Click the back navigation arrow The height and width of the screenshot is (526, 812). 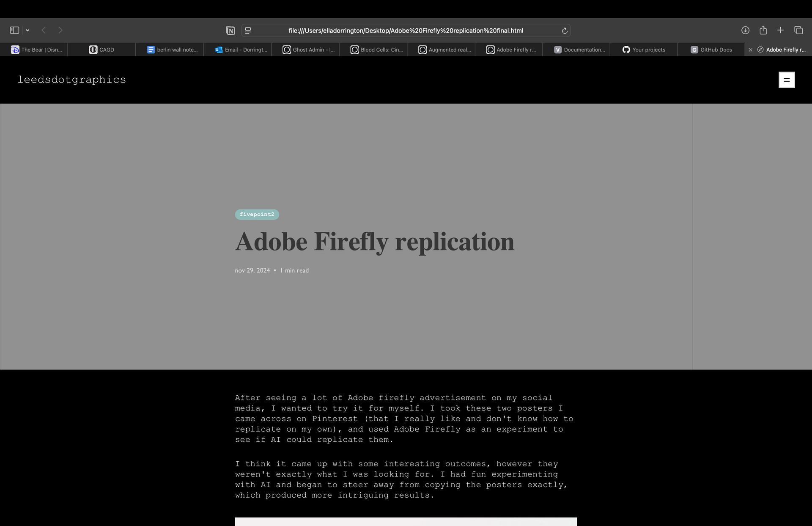pos(45,30)
